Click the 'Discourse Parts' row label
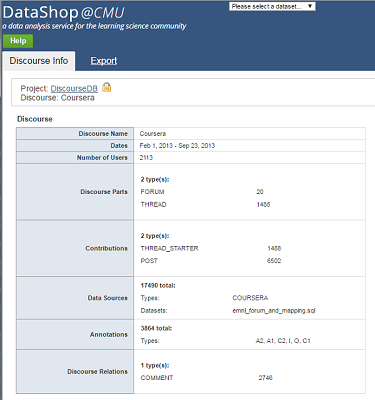 click(x=104, y=192)
